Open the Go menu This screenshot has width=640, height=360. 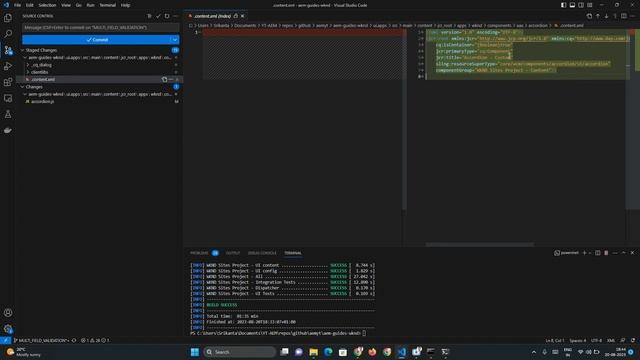[x=78, y=5]
